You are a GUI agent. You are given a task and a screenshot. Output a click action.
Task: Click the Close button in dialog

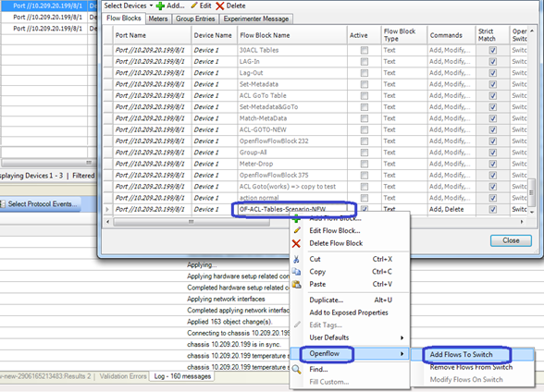coord(511,240)
